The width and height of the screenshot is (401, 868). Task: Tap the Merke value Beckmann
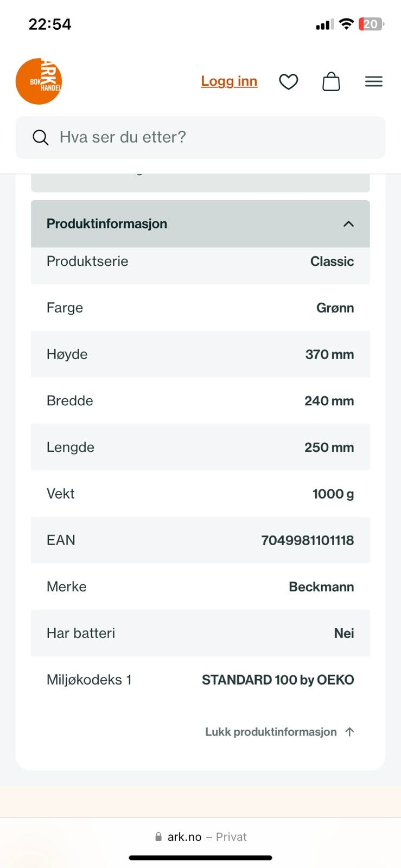321,587
